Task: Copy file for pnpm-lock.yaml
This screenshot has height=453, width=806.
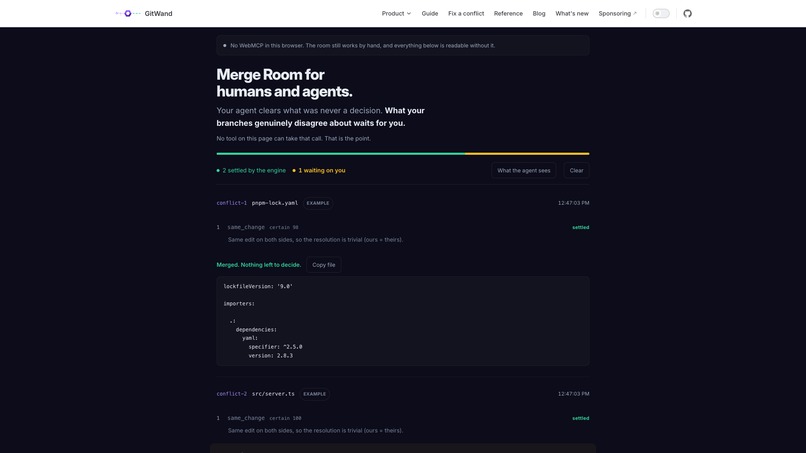Action: click(x=323, y=265)
